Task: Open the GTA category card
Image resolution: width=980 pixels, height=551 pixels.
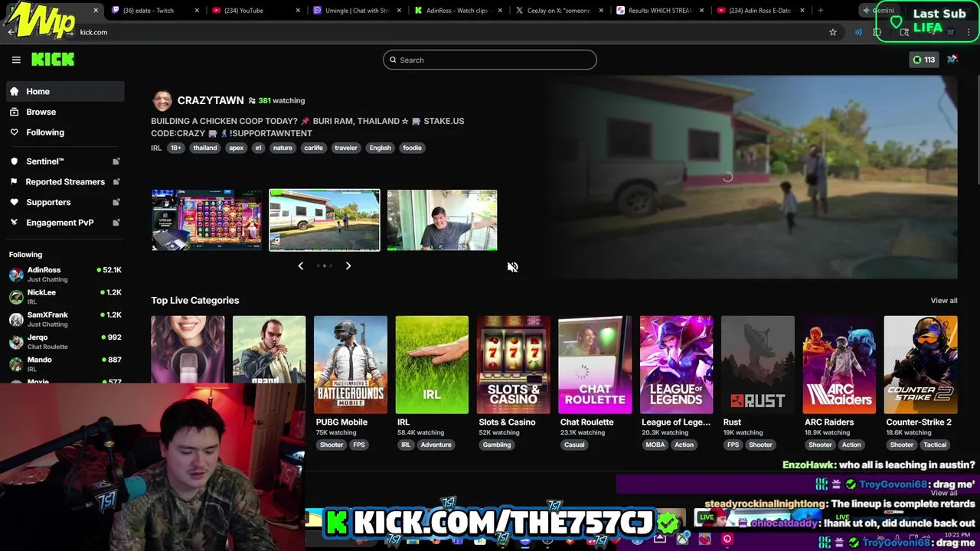Action: [269, 350]
